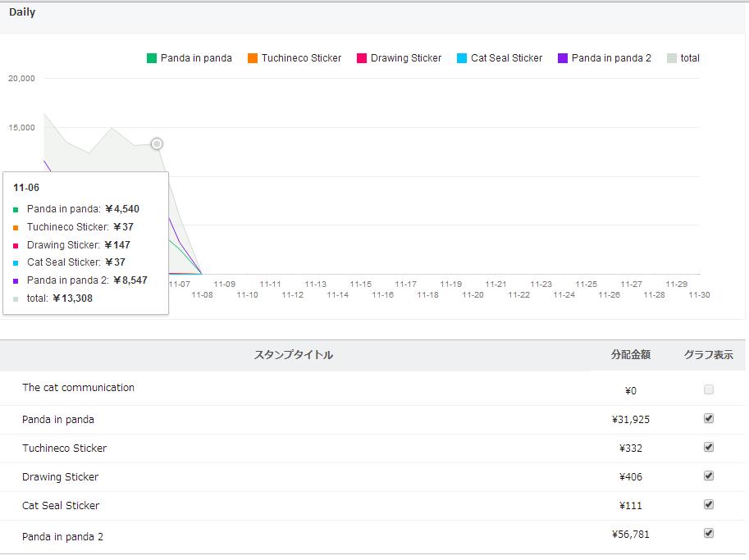The height and width of the screenshot is (560, 749).
Task: Click the highlighted 11-06 data point marker
Action: tap(157, 144)
